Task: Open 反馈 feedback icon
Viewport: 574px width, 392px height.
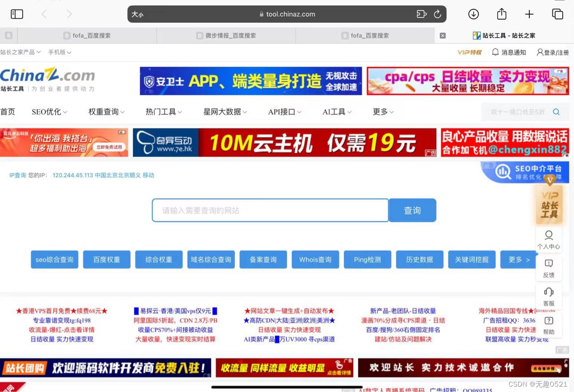Action: 548,269
